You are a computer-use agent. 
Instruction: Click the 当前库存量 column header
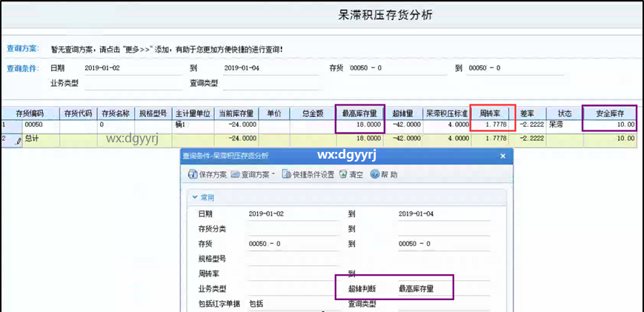point(236,113)
